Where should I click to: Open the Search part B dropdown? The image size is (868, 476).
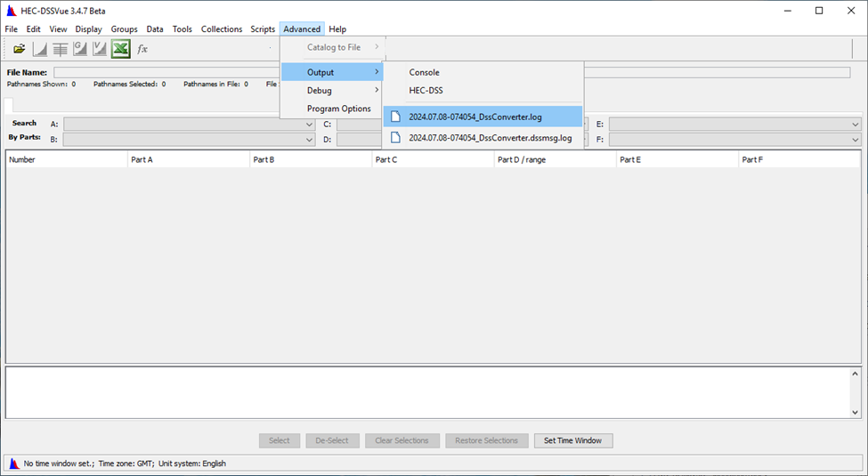click(x=310, y=140)
